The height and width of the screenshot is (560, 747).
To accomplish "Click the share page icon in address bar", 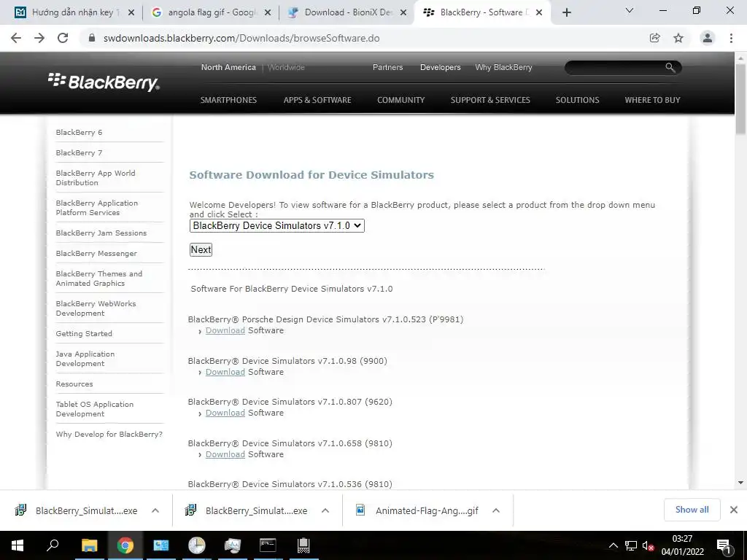I will click(x=655, y=38).
